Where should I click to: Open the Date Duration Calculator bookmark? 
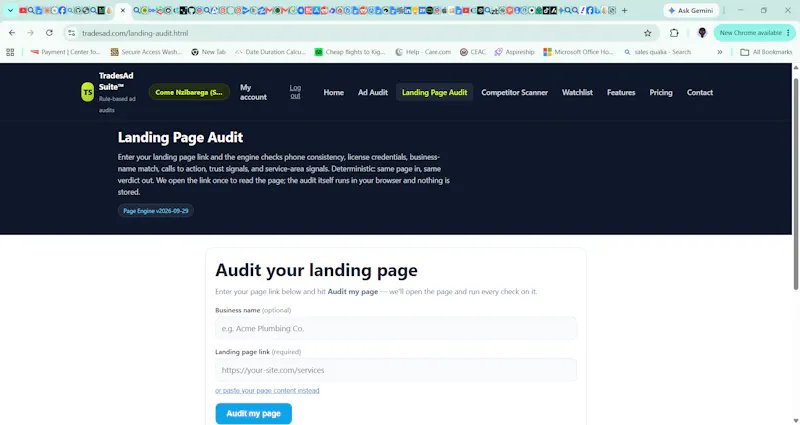coord(270,52)
